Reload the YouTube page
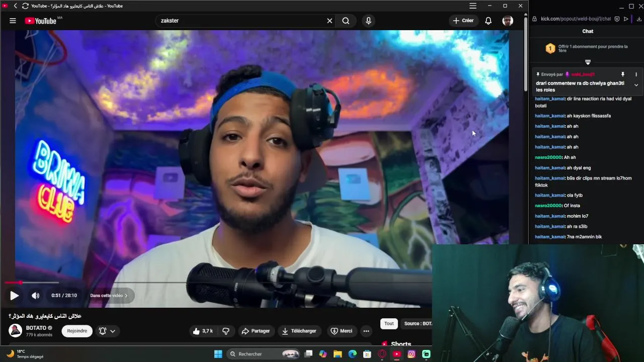 [x=25, y=6]
